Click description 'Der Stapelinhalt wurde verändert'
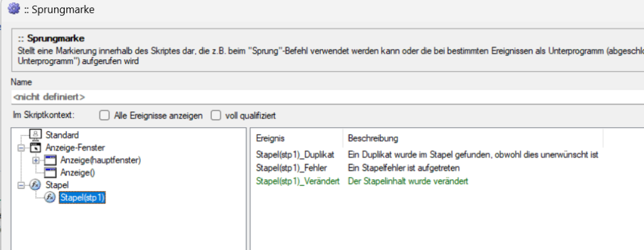The height and width of the screenshot is (250, 644). click(x=408, y=181)
